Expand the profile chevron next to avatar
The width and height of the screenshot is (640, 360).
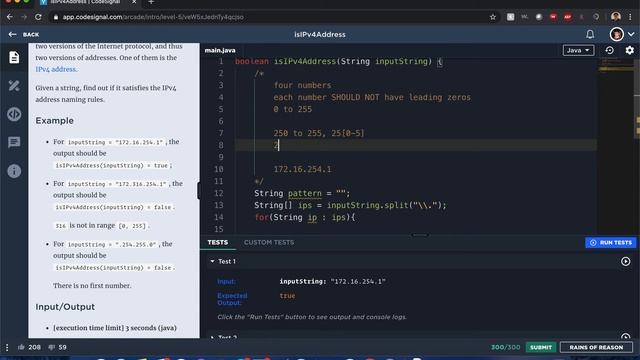631,34
